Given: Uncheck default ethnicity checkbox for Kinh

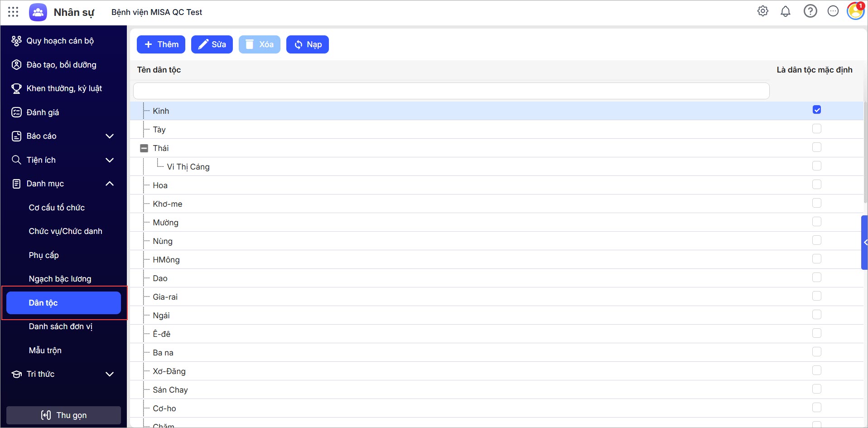Looking at the screenshot, I should (x=817, y=110).
